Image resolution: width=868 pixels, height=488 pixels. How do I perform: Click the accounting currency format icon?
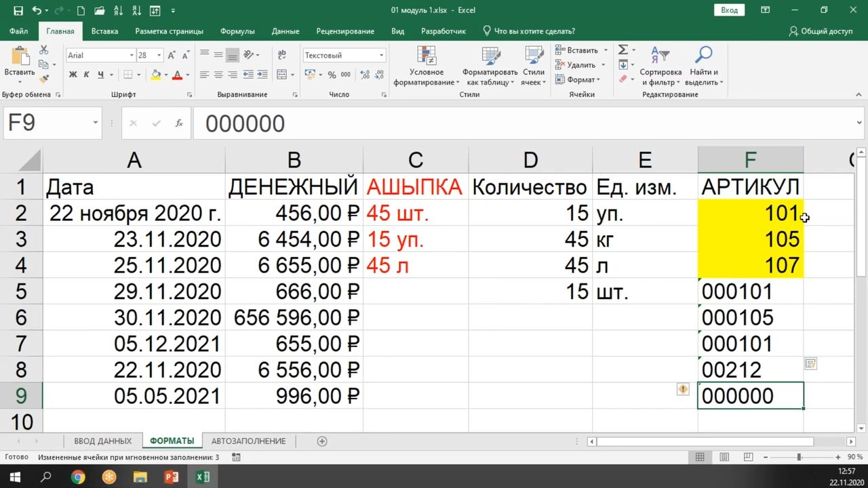[x=310, y=75]
